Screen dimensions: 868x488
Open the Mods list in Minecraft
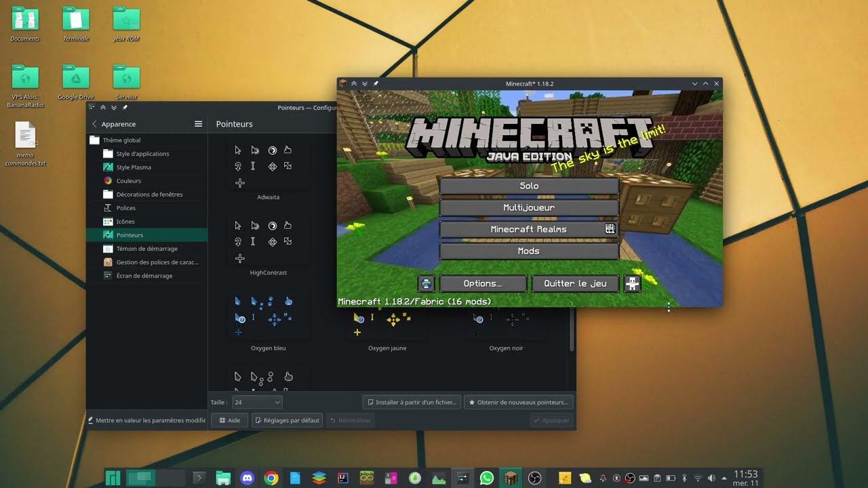[529, 251]
